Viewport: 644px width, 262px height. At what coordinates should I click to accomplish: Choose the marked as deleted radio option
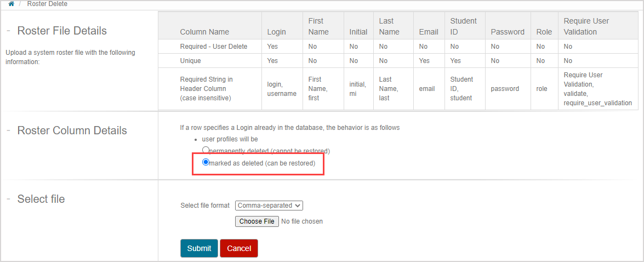206,162
